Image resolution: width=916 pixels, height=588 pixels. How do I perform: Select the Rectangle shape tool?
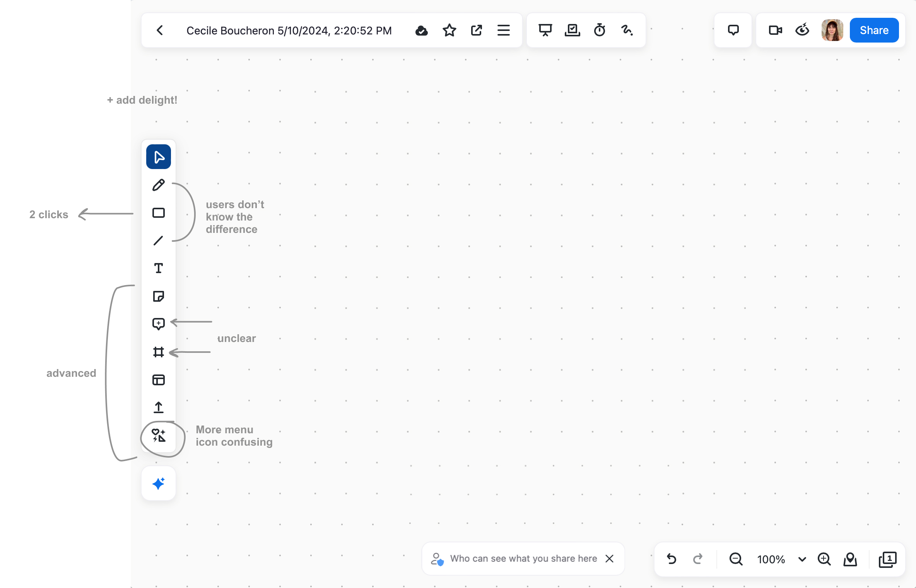(158, 213)
